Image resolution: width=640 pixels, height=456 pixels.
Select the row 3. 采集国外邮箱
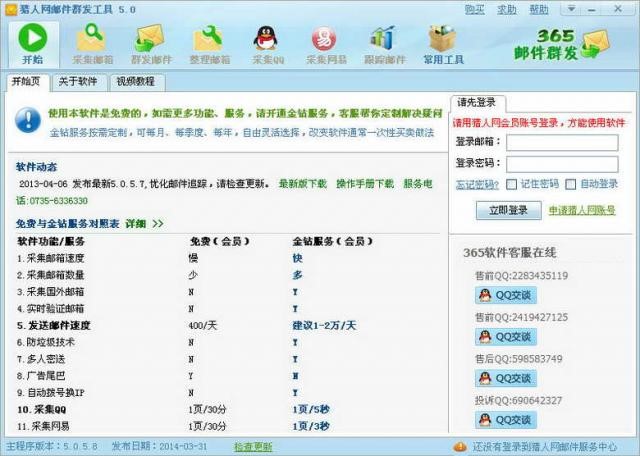pos(229,292)
